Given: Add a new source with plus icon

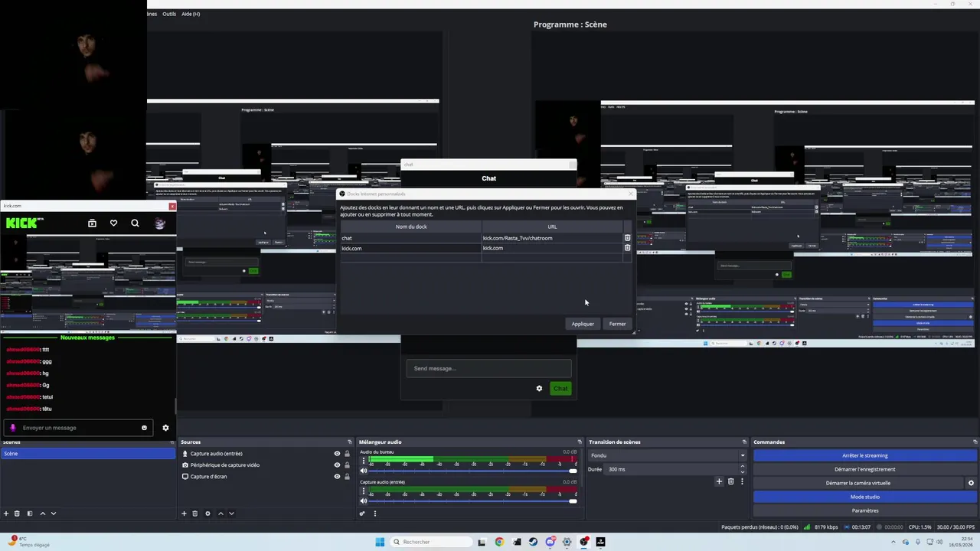Looking at the screenshot, I should pyautogui.click(x=184, y=514).
